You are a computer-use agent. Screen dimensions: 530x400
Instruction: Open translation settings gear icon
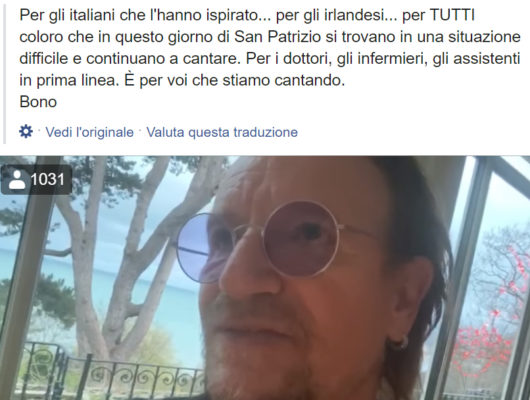point(26,131)
